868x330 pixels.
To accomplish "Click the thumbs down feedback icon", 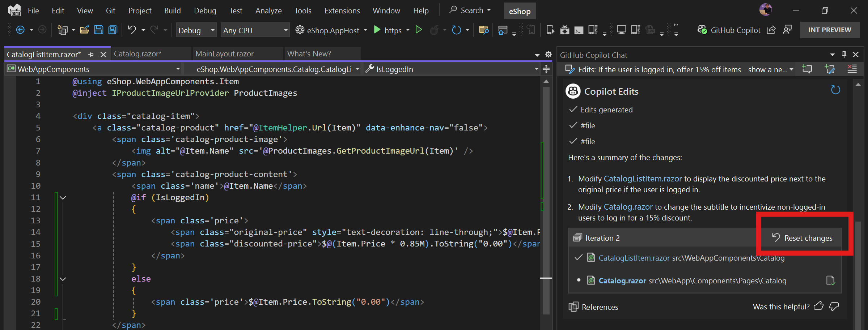I will 834,307.
